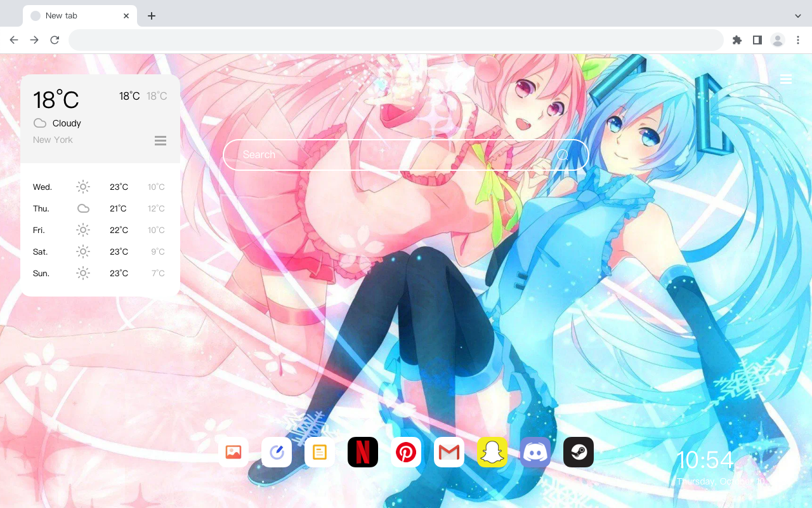This screenshot has height=508, width=812.
Task: Open the wallpaper gallery shortcut icon
Action: (x=233, y=452)
